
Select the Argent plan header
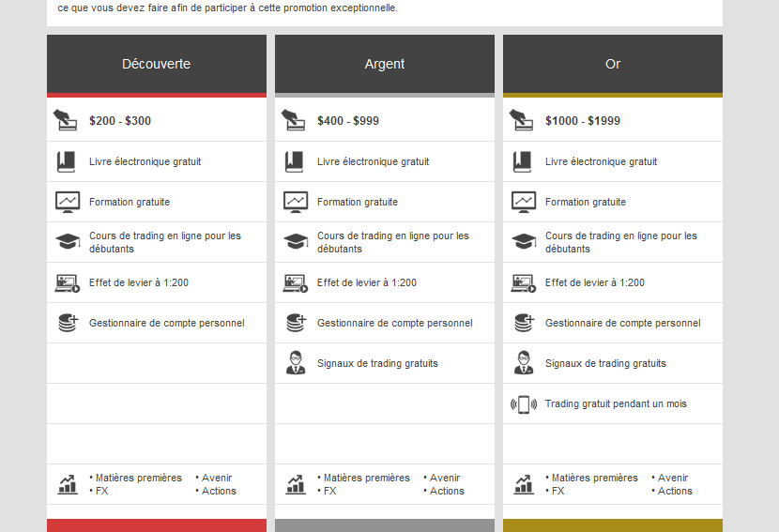click(x=385, y=64)
